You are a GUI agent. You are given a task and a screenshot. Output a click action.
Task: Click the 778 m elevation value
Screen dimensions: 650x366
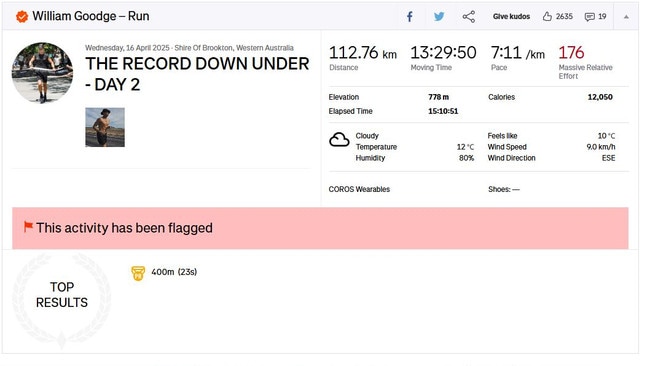[x=438, y=97]
